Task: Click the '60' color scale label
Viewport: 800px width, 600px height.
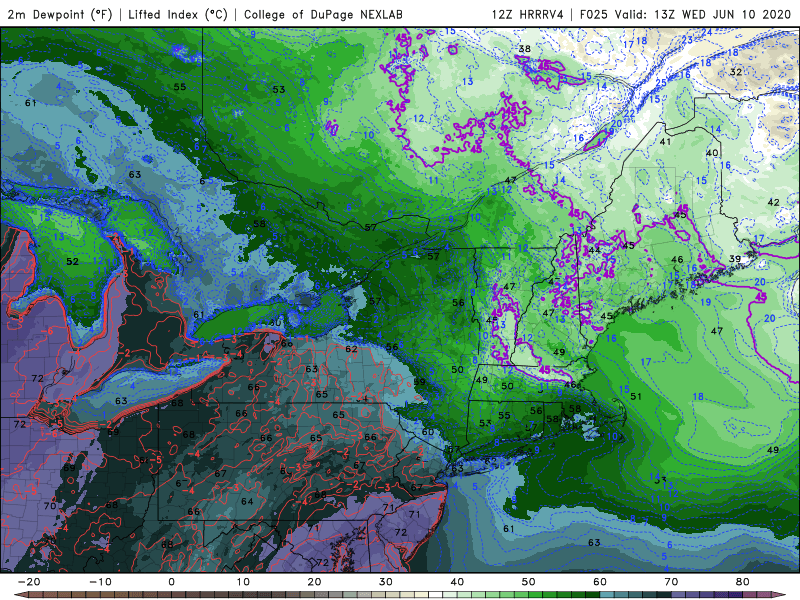Action: pyautogui.click(x=600, y=582)
